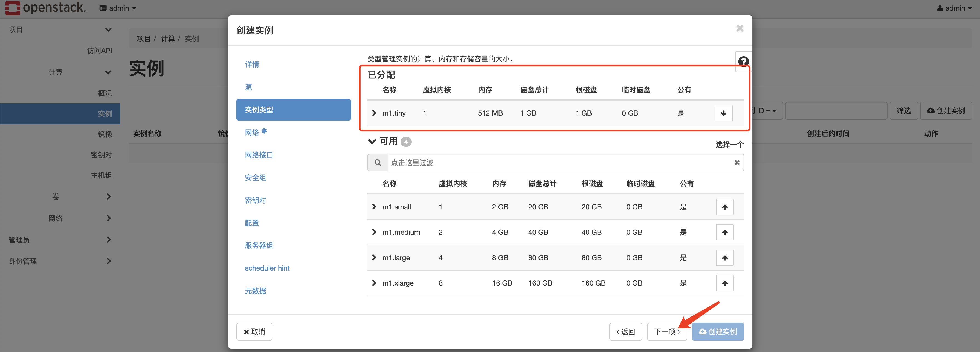Open the 密钥对 wizard step
The height and width of the screenshot is (352, 980).
click(x=255, y=200)
